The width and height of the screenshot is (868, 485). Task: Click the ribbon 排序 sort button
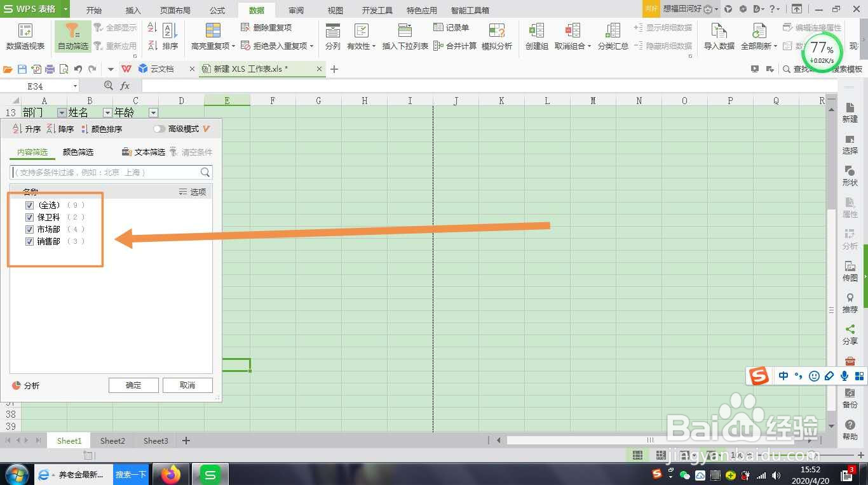[170, 37]
